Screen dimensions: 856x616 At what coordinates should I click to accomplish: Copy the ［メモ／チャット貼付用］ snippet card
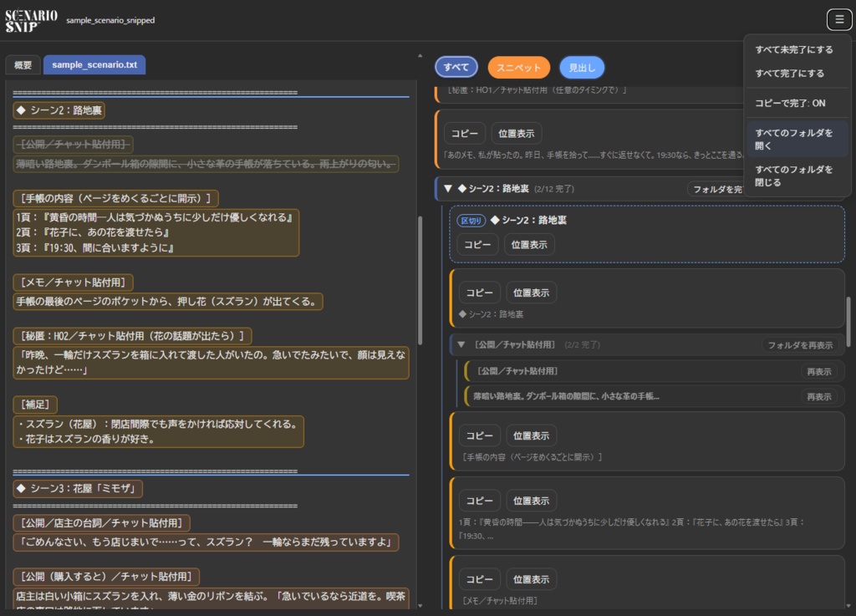coord(479,579)
